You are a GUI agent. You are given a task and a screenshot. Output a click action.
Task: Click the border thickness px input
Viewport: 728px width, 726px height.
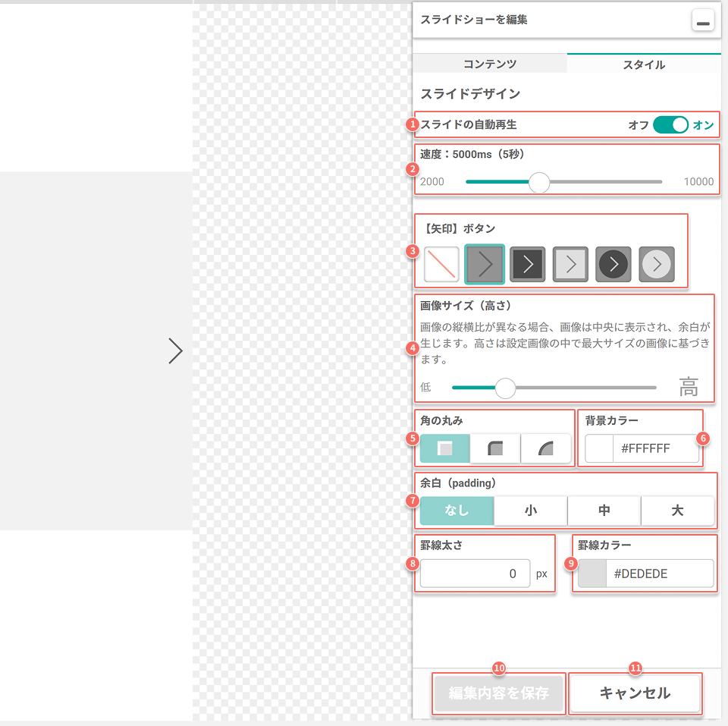click(475, 574)
